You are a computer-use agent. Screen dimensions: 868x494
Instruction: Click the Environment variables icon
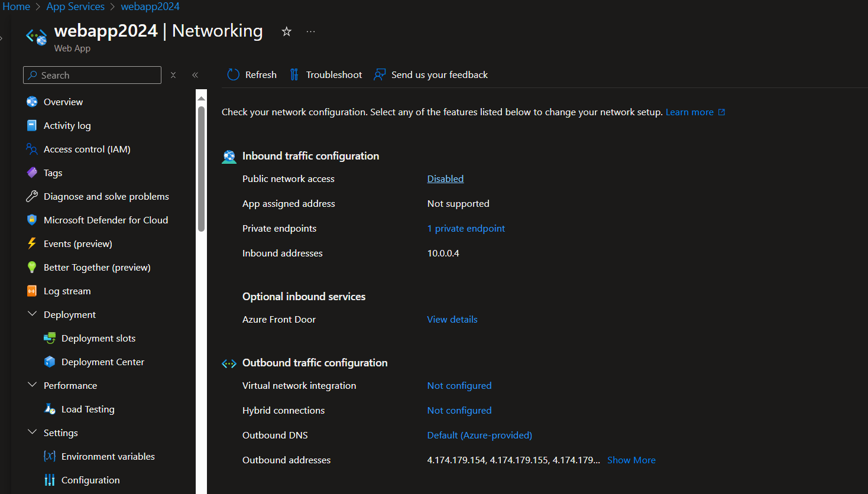50,456
